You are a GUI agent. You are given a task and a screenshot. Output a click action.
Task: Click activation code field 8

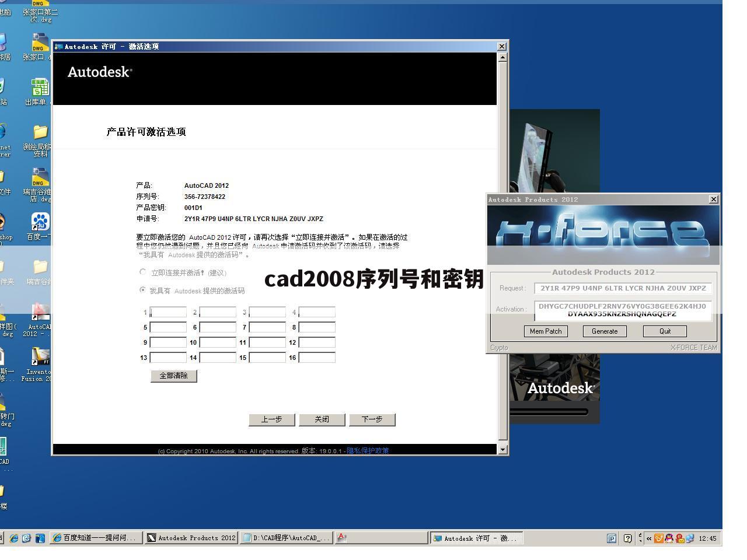pyautogui.click(x=317, y=327)
